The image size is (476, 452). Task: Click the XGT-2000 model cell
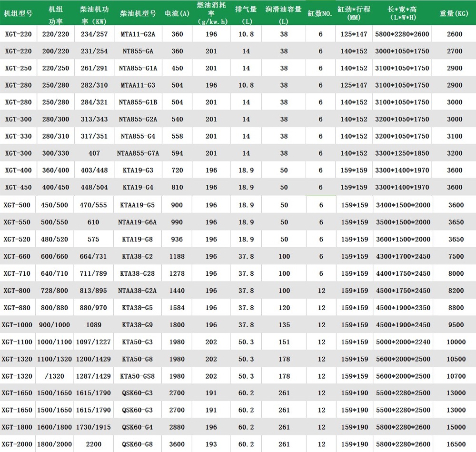[x=17, y=444]
